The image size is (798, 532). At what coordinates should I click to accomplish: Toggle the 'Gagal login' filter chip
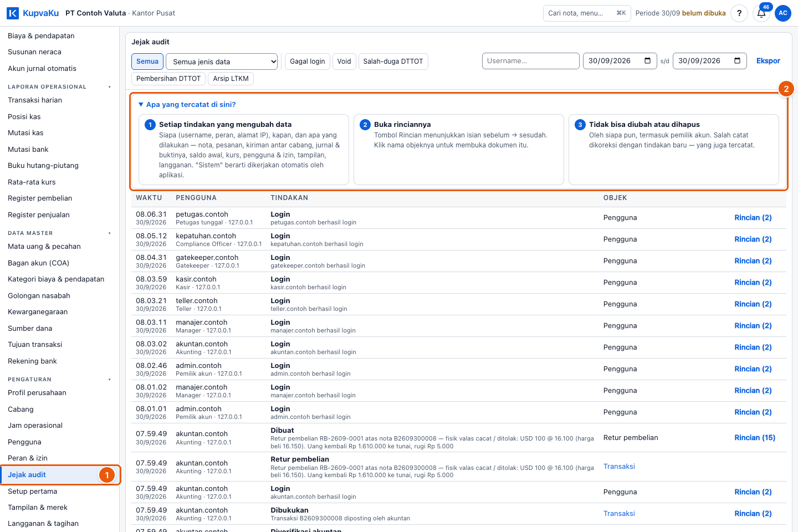click(x=308, y=62)
